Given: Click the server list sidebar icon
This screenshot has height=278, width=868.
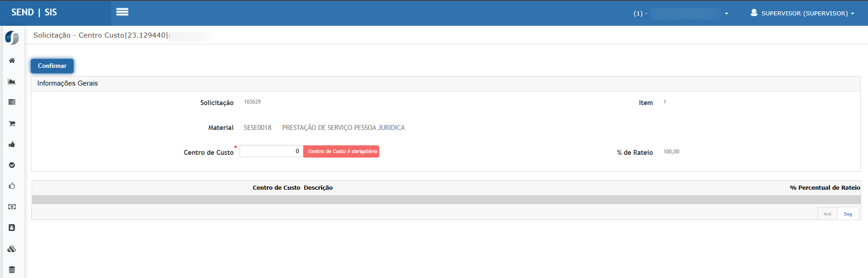Looking at the screenshot, I should click(x=12, y=102).
